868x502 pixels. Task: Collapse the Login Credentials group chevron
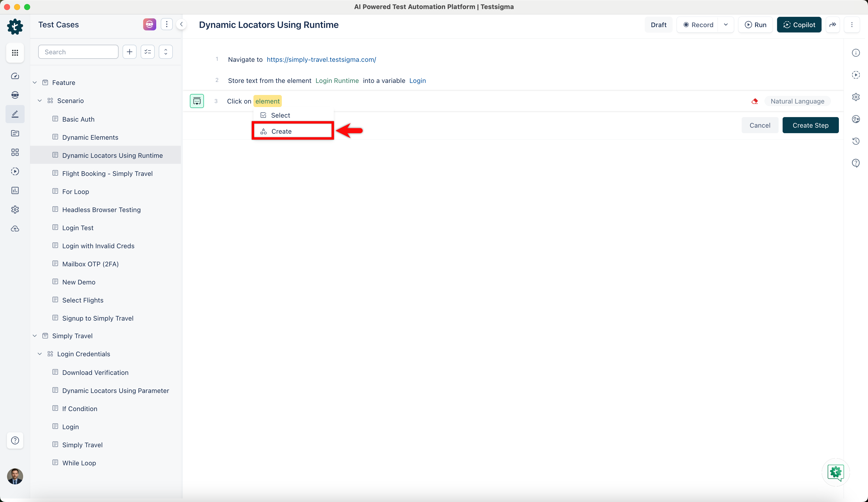[40, 354]
